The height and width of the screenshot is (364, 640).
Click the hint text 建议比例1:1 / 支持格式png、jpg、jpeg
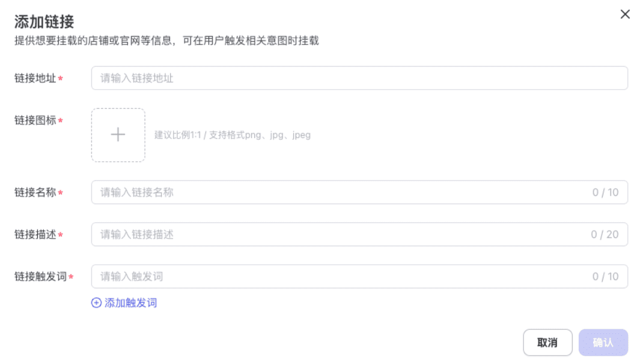click(232, 135)
